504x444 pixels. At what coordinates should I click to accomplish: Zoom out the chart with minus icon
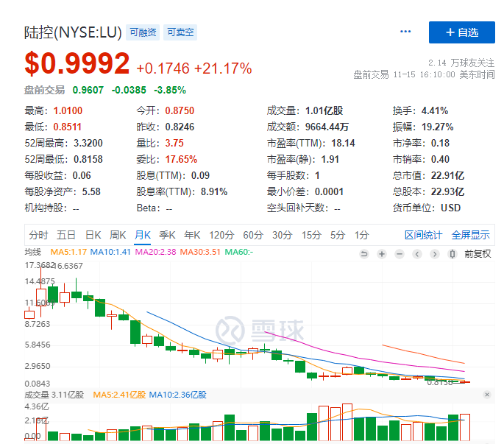coord(400,254)
